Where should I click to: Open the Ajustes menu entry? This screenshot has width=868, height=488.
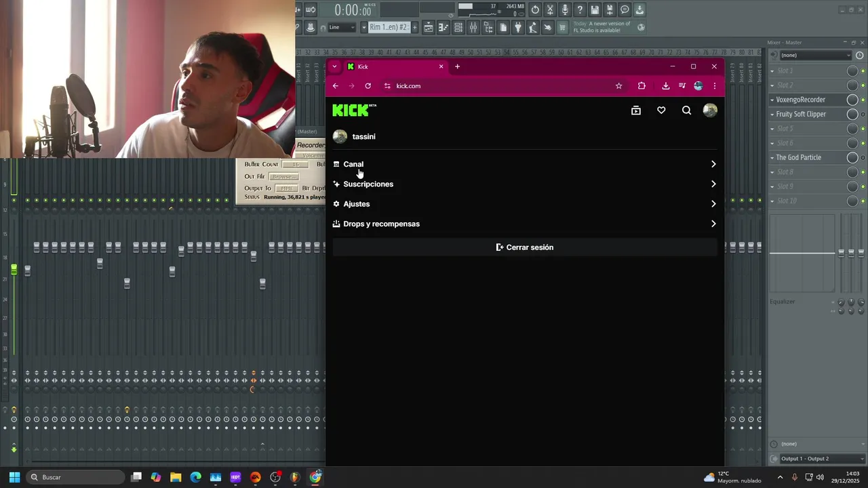point(525,204)
